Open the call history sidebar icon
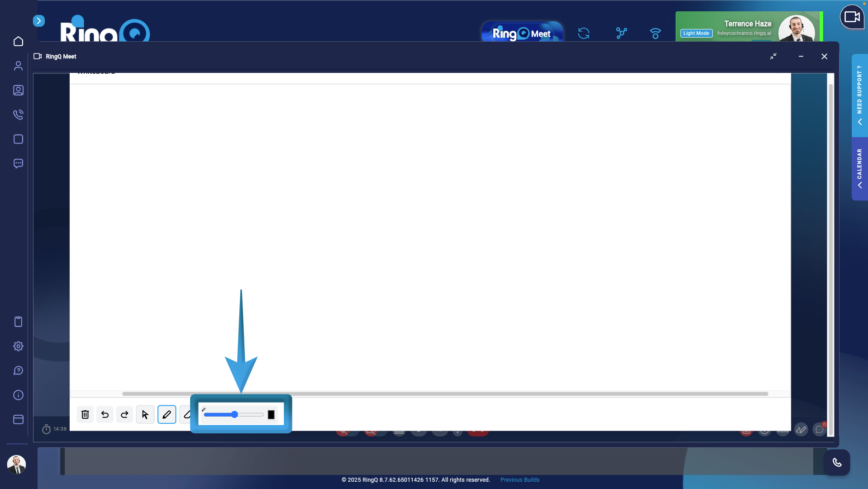Image resolution: width=868 pixels, height=489 pixels. coord(18,115)
